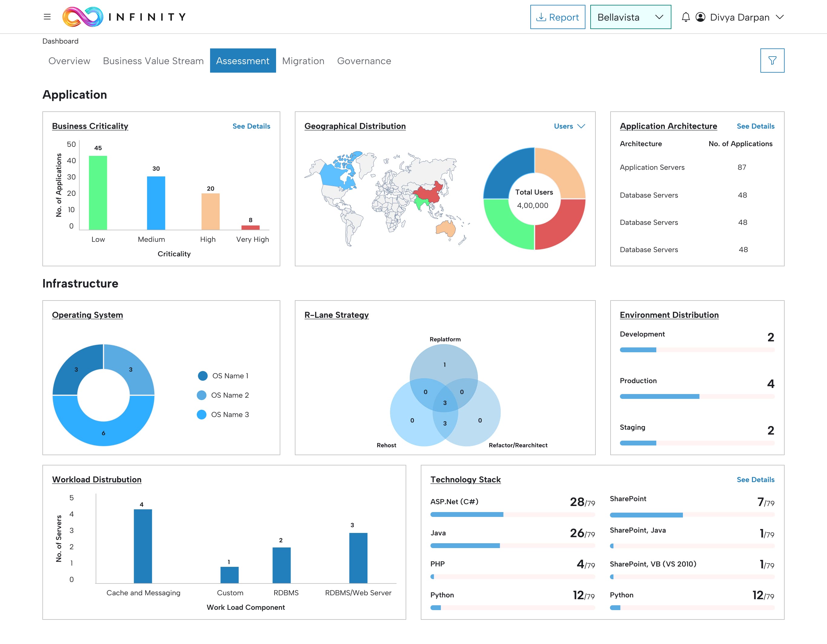Open See Details for Business Criticality
This screenshot has width=827, height=644.
point(251,126)
